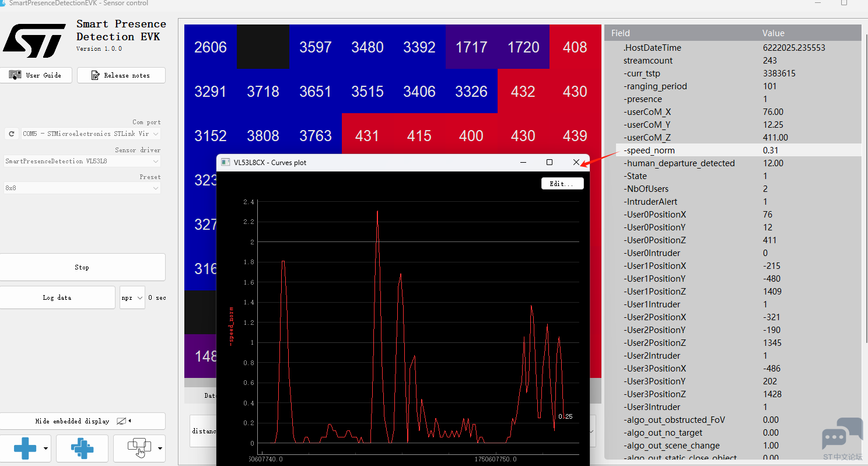This screenshot has width=868, height=466.
Task: Click the multiple blue plus icons button
Action: pos(82,449)
